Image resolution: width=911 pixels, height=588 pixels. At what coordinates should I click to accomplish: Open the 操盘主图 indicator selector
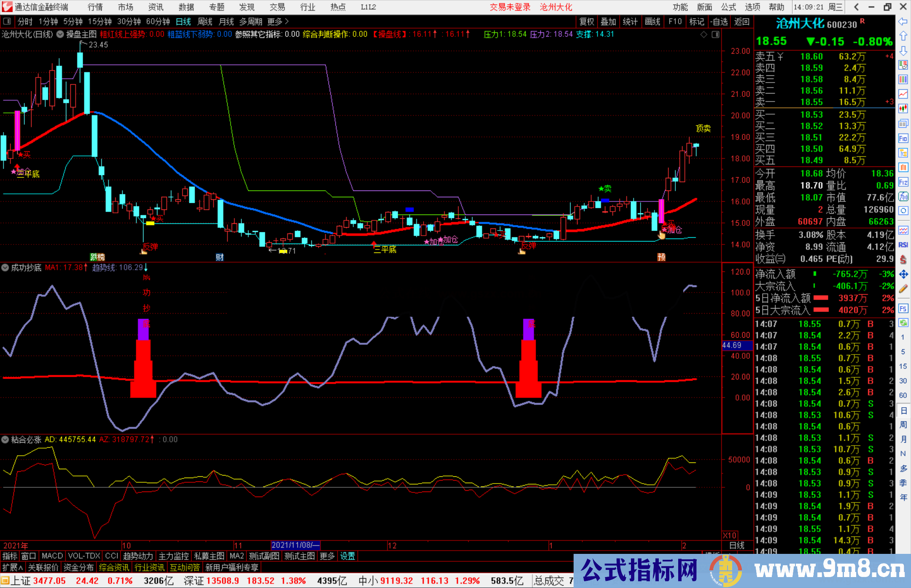pos(81,34)
